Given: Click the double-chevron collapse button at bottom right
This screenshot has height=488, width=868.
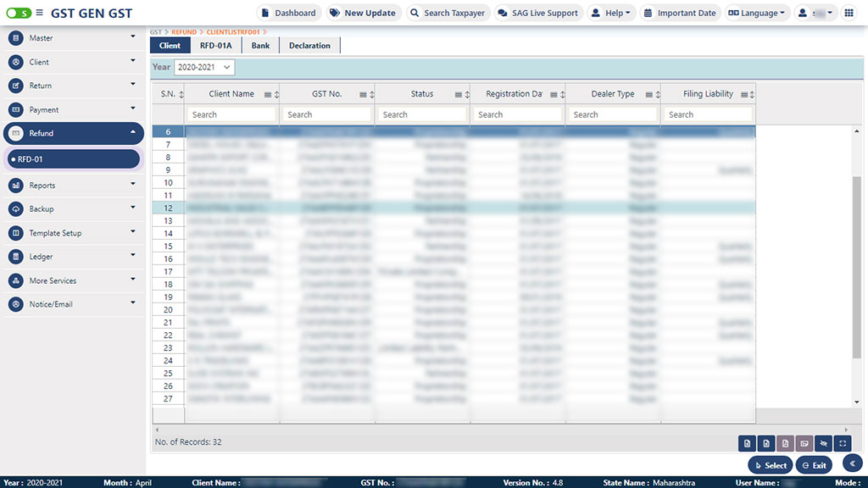Looking at the screenshot, I should coord(853,463).
